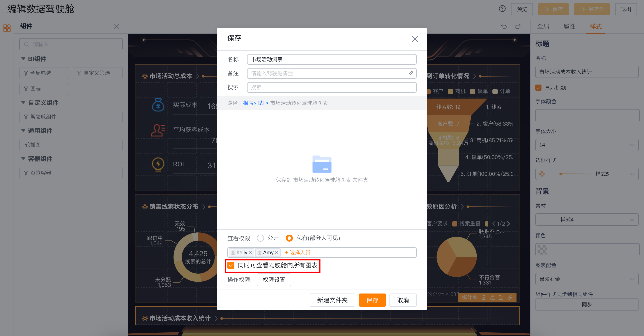Image resolution: width=644 pixels, height=336 pixels.
Task: Go to previous legend page arrow
Action: [494, 224]
